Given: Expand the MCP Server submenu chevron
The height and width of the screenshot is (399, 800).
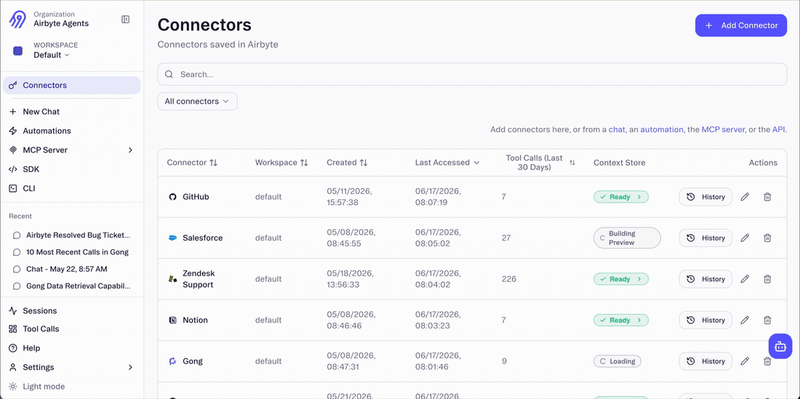Looking at the screenshot, I should 130,150.
